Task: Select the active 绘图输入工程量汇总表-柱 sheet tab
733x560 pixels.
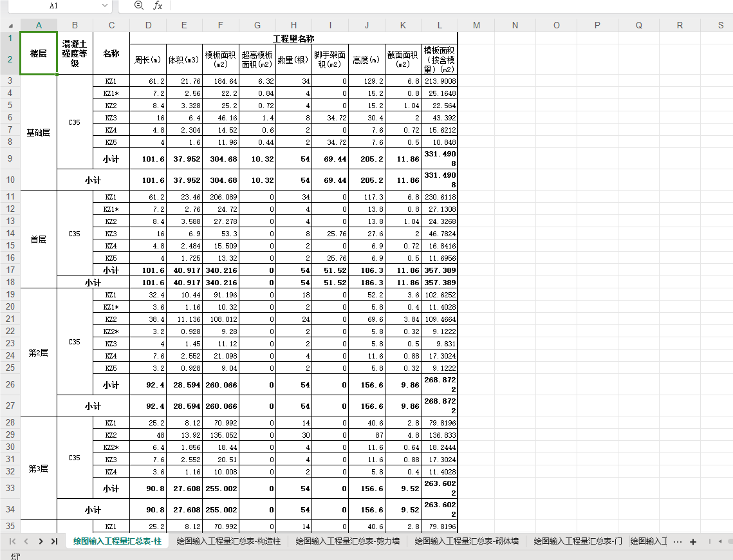Action: tap(117, 541)
